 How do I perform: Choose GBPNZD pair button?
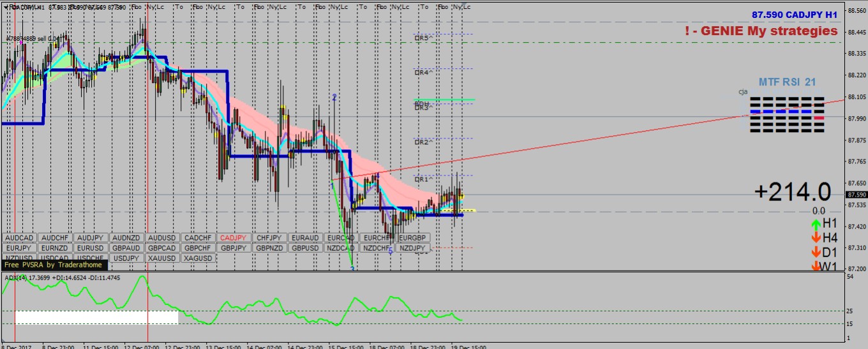[x=269, y=248]
